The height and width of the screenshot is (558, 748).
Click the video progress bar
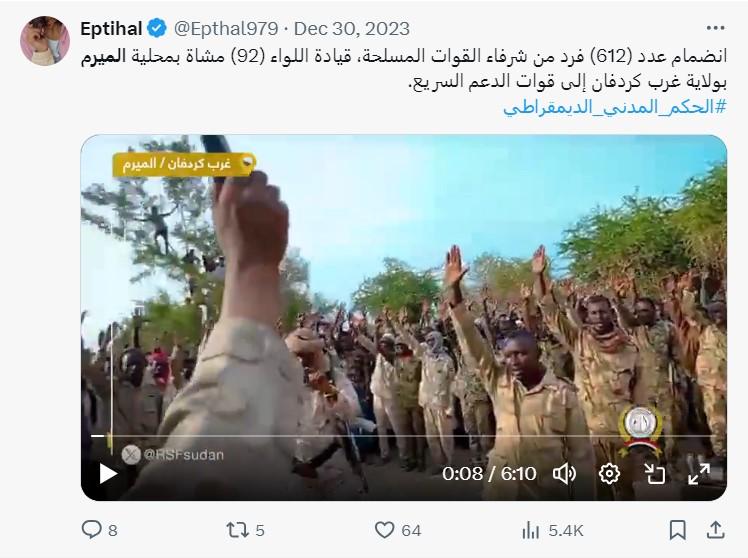(x=403, y=435)
